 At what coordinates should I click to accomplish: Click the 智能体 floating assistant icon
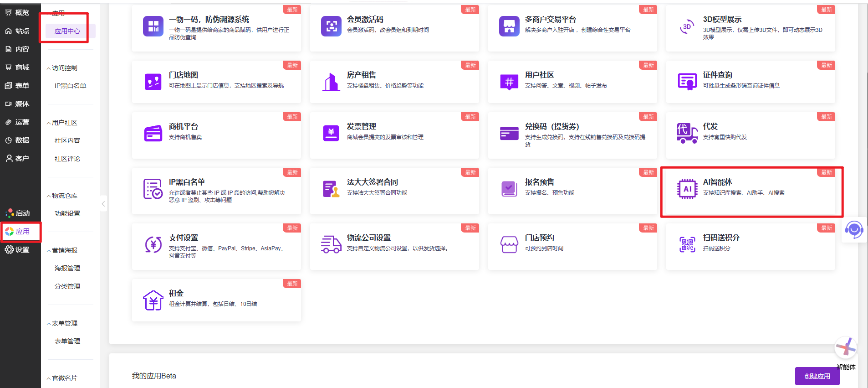(x=846, y=348)
